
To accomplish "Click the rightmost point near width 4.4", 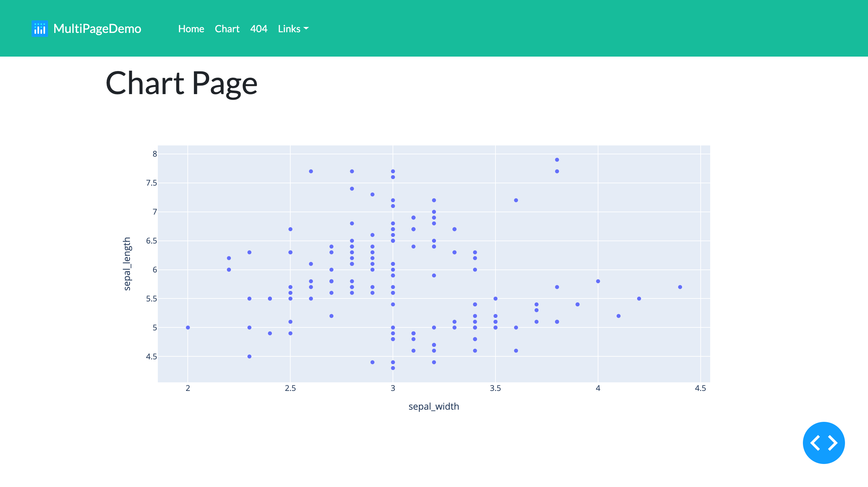I will (680, 287).
